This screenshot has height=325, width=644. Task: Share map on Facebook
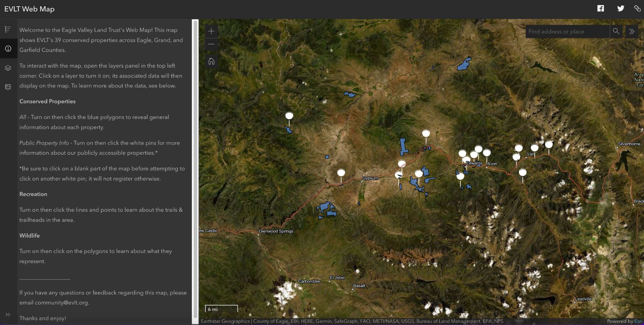coord(601,8)
